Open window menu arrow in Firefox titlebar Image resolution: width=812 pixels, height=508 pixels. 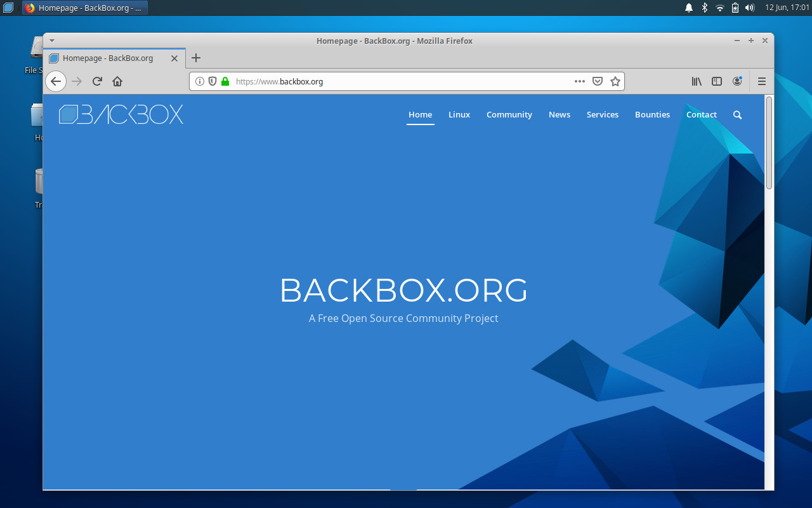click(52, 41)
